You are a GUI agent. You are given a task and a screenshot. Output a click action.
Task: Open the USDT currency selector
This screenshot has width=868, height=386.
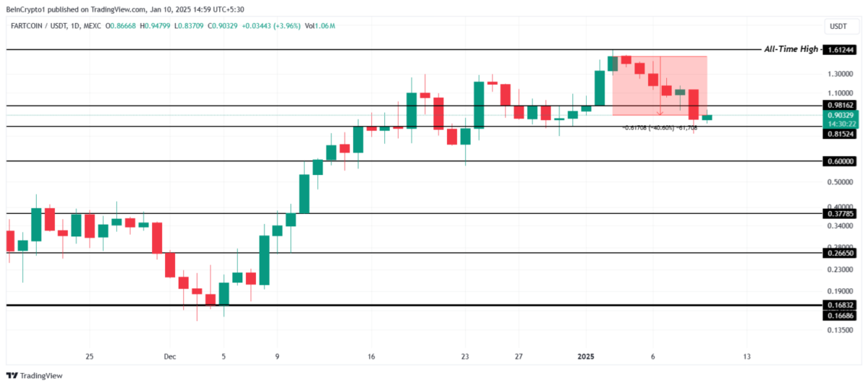coord(835,26)
